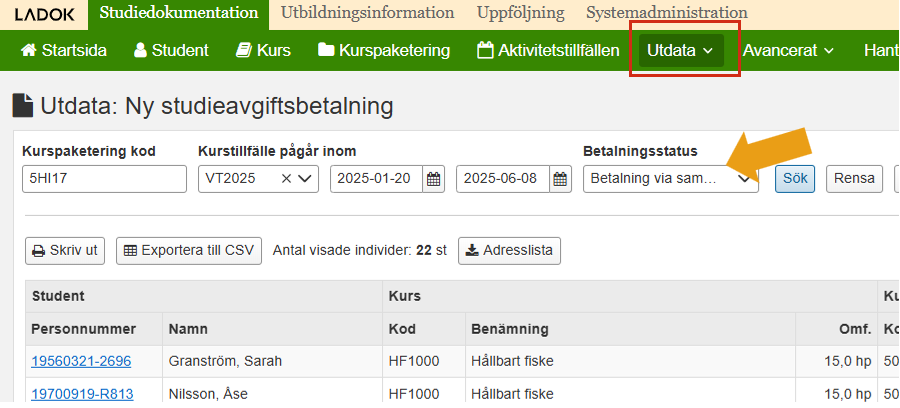Click the Sök button
Viewport: 900px width, 408px height.
[795, 178]
